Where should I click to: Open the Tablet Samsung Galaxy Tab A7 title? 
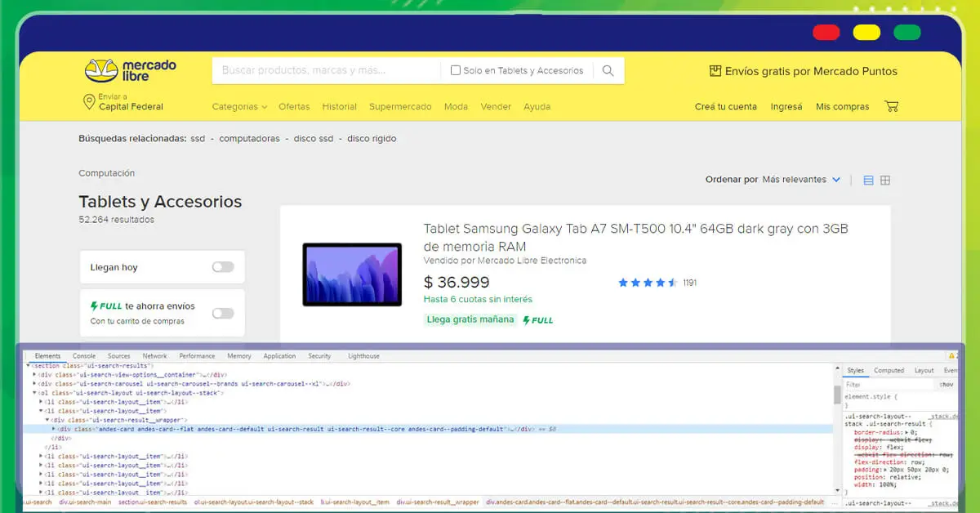(635, 237)
